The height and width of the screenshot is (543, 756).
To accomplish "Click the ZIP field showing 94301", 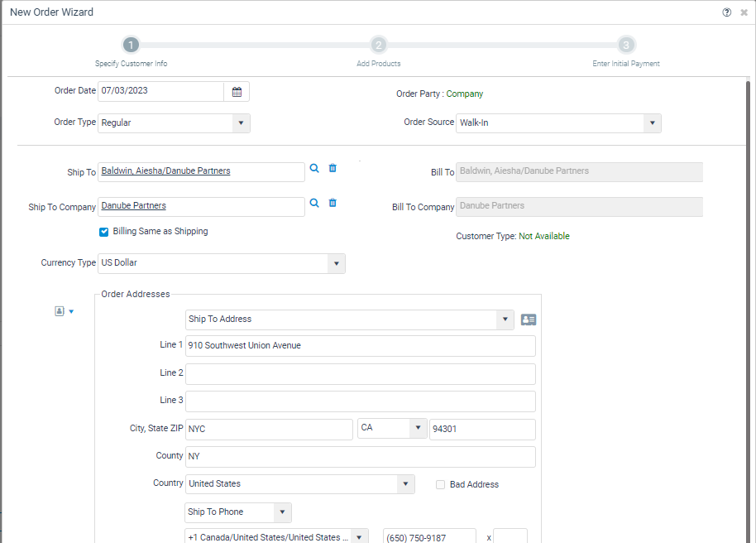I will pos(482,429).
